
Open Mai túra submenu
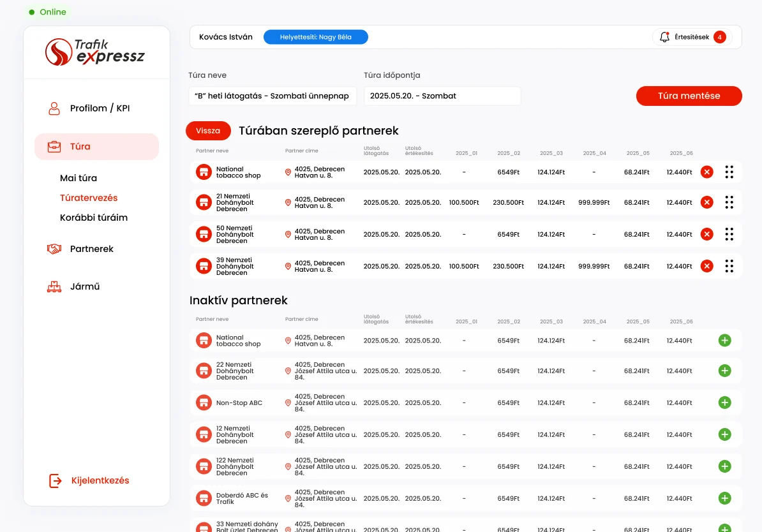coord(78,179)
